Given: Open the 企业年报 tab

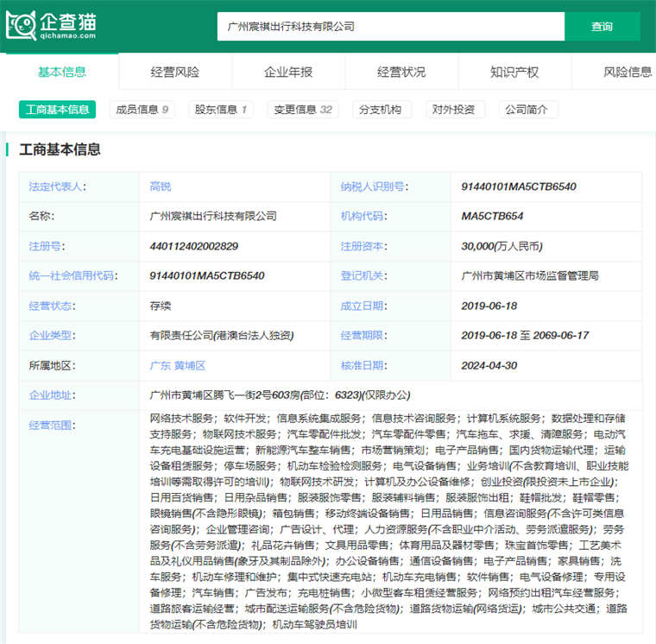Looking at the screenshot, I should point(288,72).
